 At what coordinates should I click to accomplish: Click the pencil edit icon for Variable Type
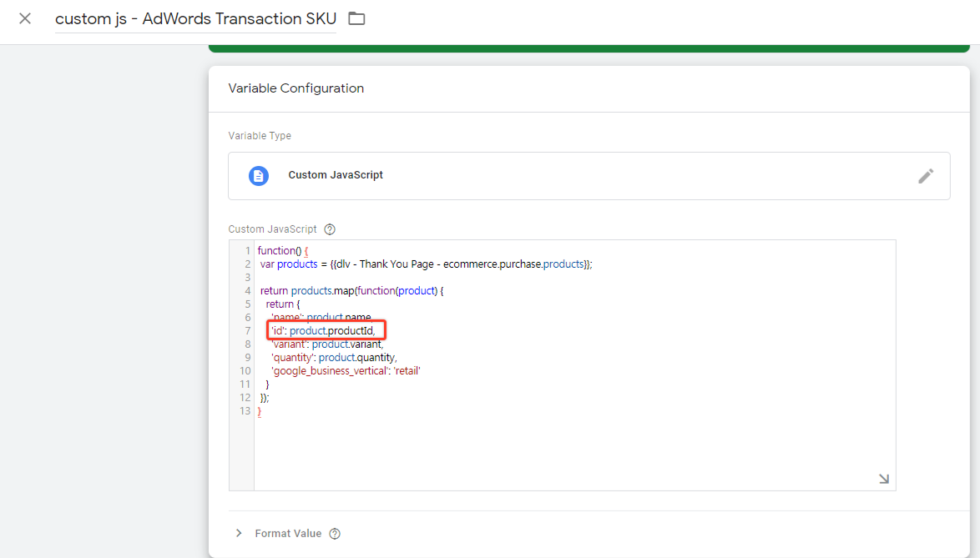point(926,176)
